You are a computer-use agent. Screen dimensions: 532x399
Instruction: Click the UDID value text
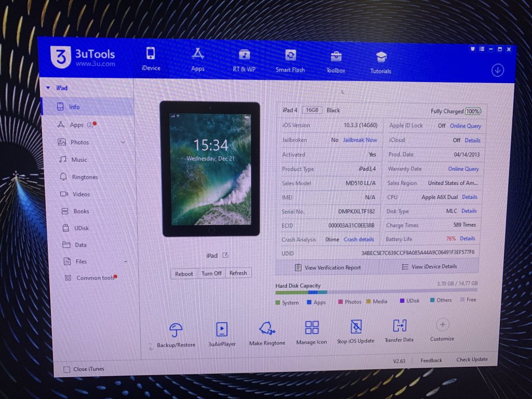[x=418, y=252]
